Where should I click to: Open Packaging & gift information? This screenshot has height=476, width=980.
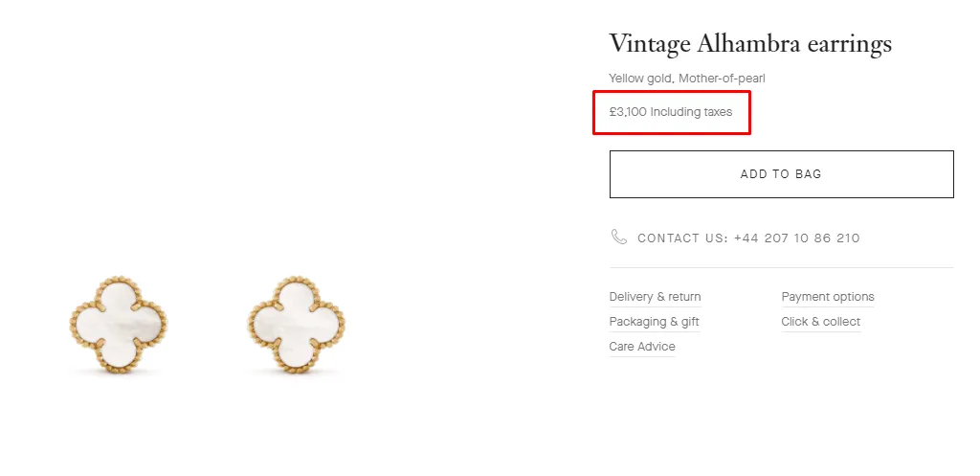[x=654, y=322]
